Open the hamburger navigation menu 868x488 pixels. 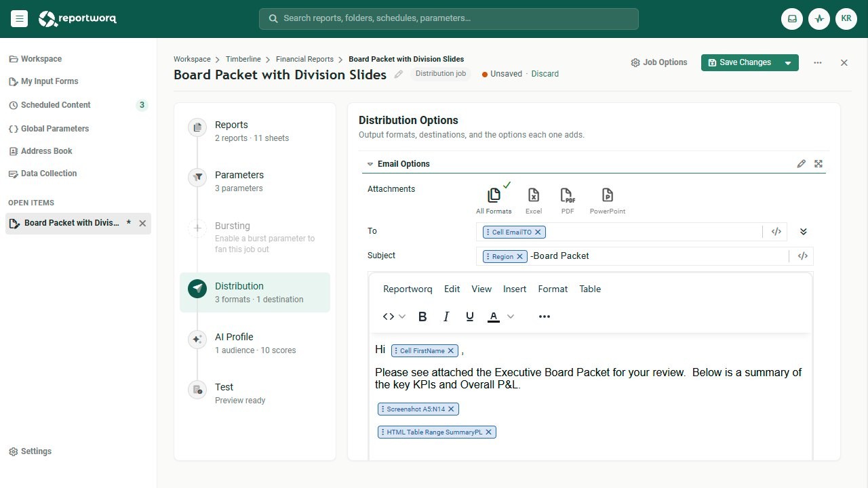pyautogui.click(x=19, y=19)
